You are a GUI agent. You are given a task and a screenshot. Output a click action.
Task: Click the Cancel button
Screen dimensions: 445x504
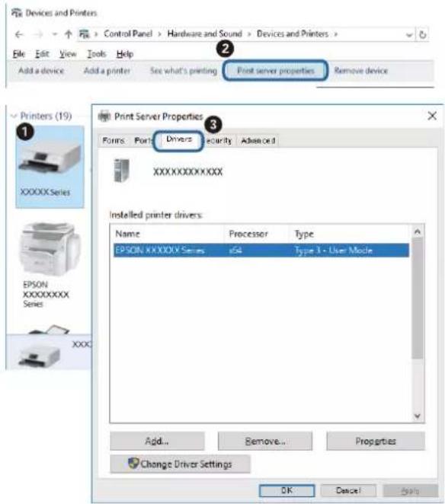click(x=348, y=490)
